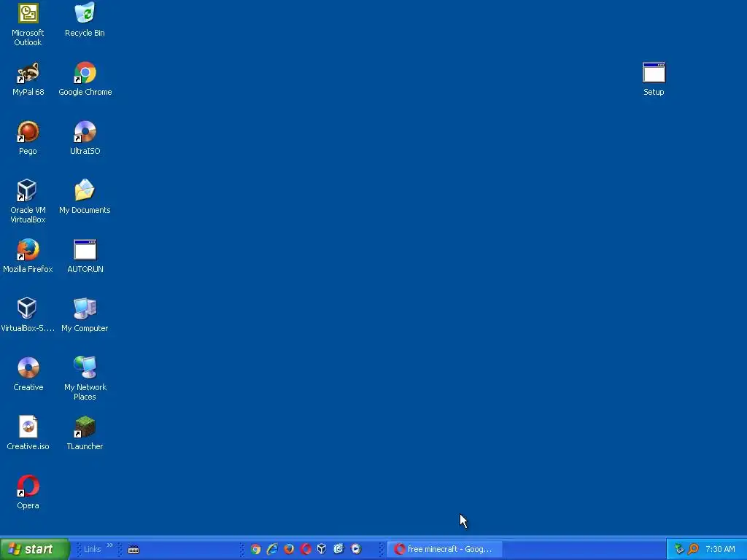Launch Outlook Express from Quick Launch
Screen dimensions: 747x560
338,549
